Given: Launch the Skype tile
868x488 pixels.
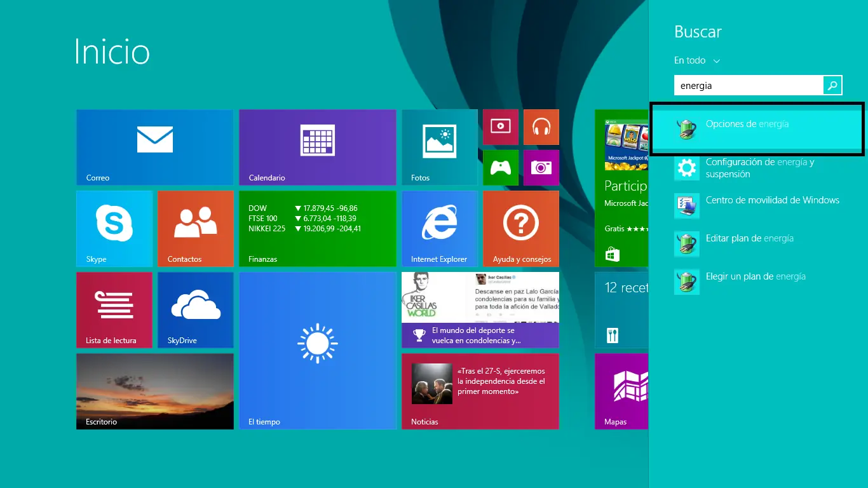Looking at the screenshot, I should 114,229.
